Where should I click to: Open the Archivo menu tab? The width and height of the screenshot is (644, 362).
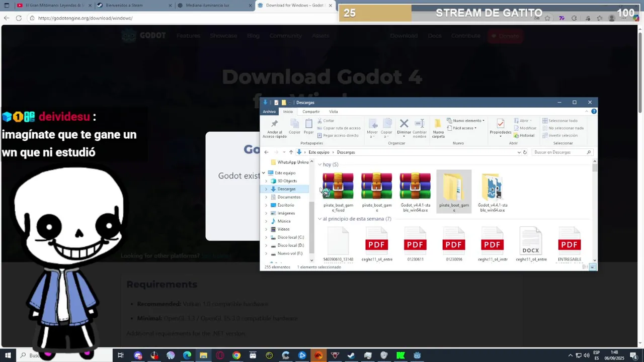(269, 112)
